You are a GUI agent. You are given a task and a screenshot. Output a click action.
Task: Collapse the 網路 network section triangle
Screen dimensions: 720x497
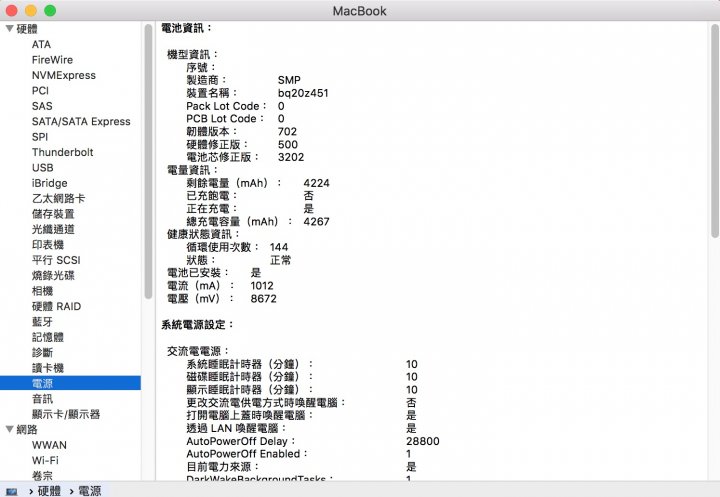point(9,429)
